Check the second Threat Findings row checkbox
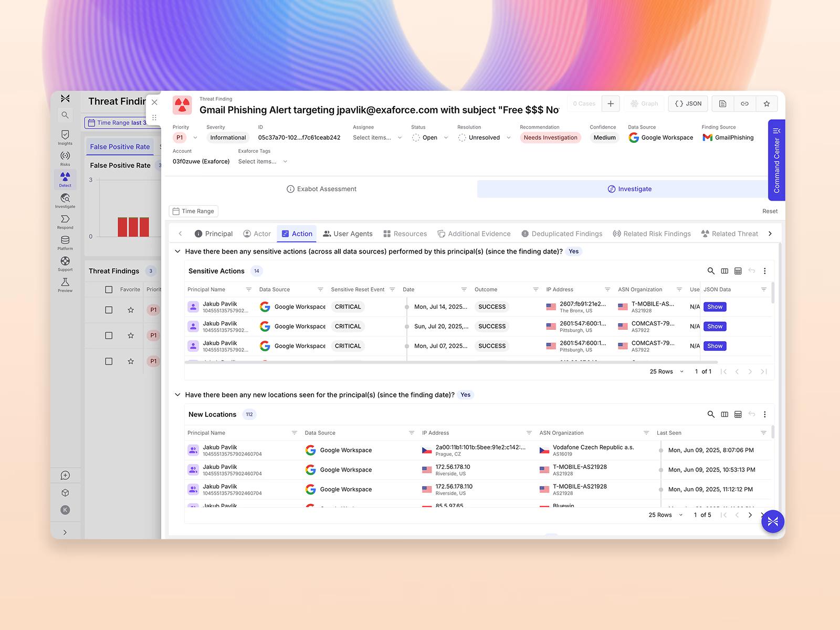The image size is (840, 630). tap(109, 335)
